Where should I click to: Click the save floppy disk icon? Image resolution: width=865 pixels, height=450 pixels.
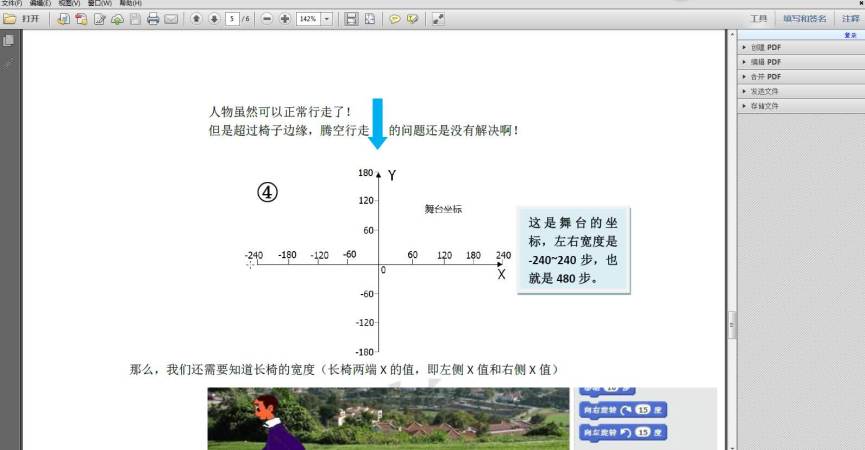[x=135, y=19]
